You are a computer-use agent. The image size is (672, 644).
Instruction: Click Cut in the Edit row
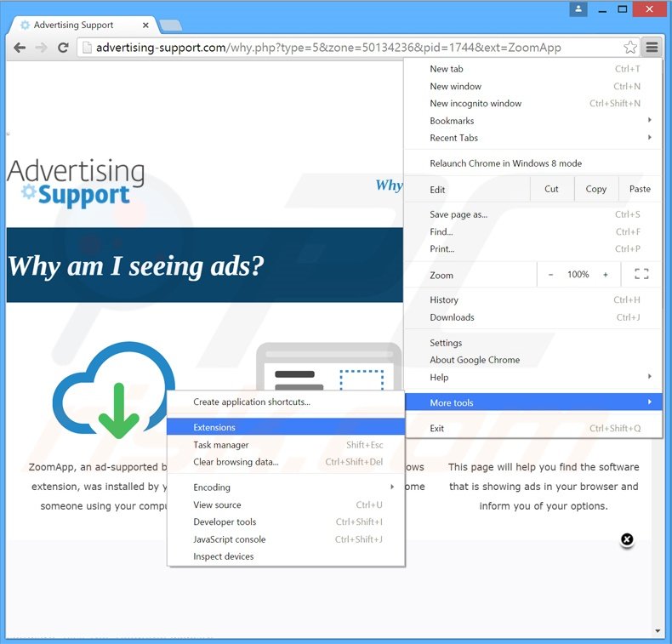pyautogui.click(x=551, y=189)
